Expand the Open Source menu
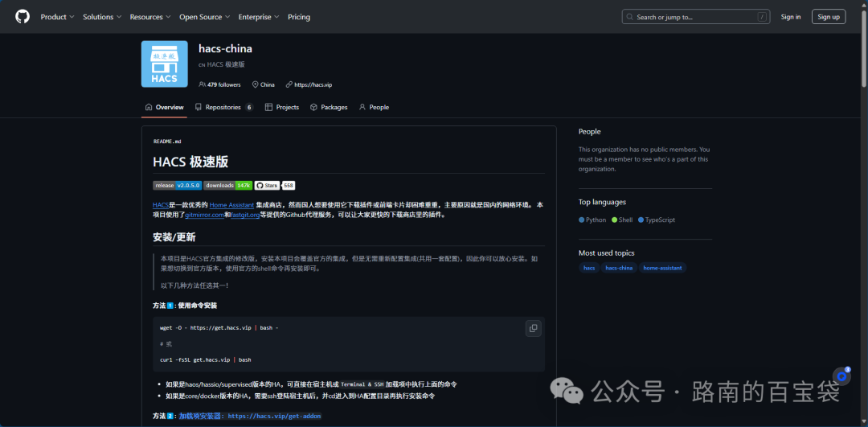Viewport: 868px width, 427px height. pyautogui.click(x=204, y=17)
